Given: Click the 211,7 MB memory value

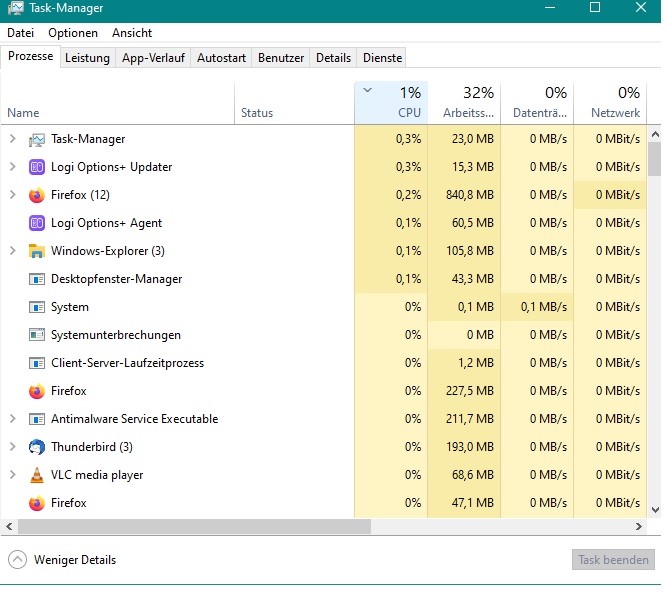Looking at the screenshot, I should coord(470,419).
